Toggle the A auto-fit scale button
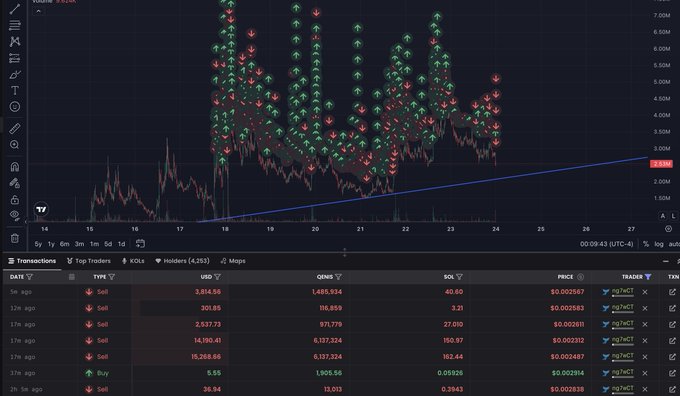 click(x=663, y=216)
